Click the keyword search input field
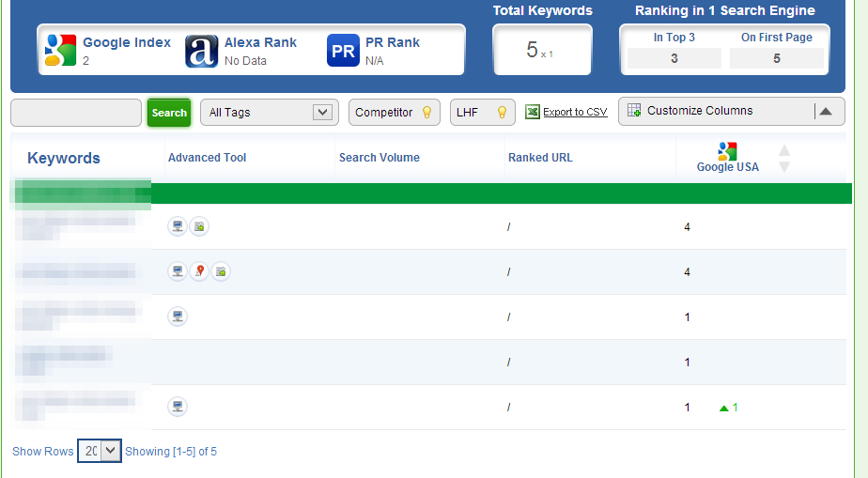Image resolution: width=868 pixels, height=478 pixels. pyautogui.click(x=76, y=113)
